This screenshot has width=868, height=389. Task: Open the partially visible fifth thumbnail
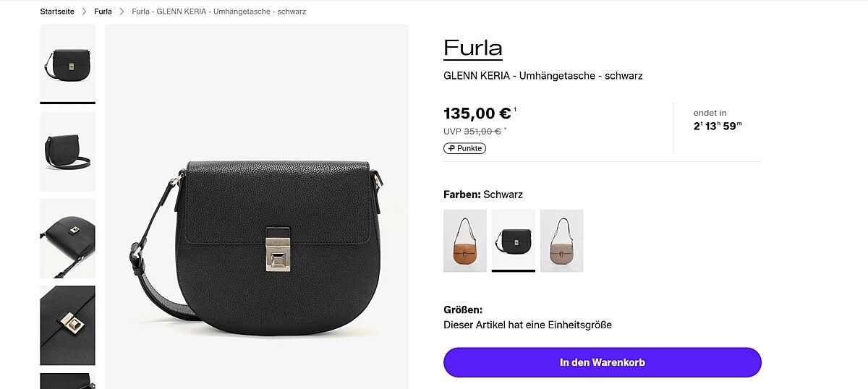click(67, 380)
